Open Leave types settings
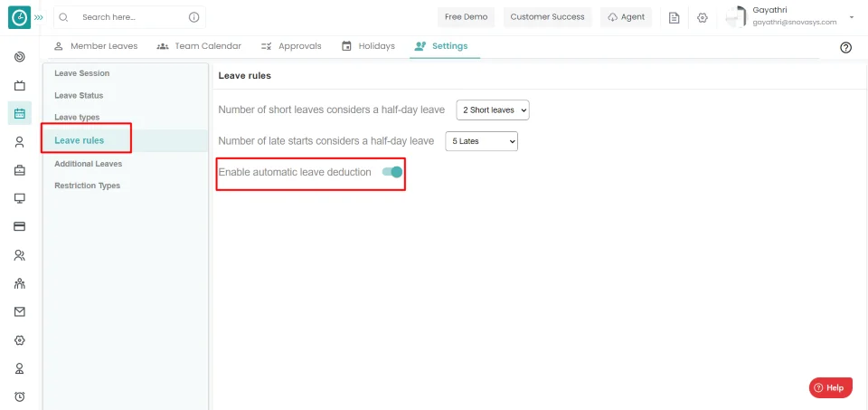868x410 pixels. (77, 118)
